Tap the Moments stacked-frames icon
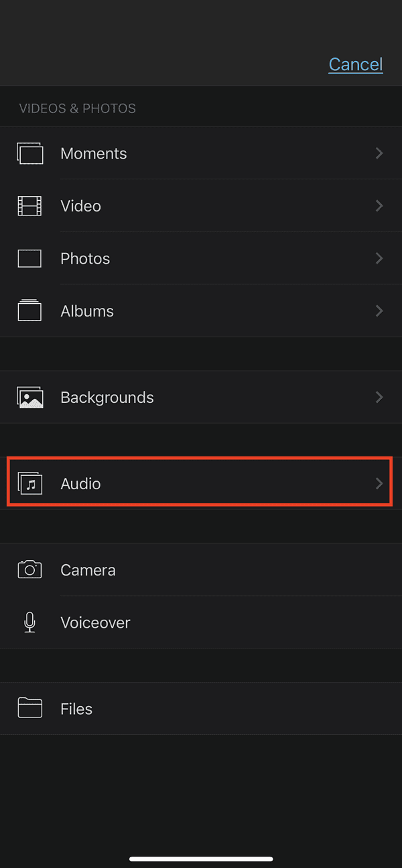The width and height of the screenshot is (402, 868). 29,153
